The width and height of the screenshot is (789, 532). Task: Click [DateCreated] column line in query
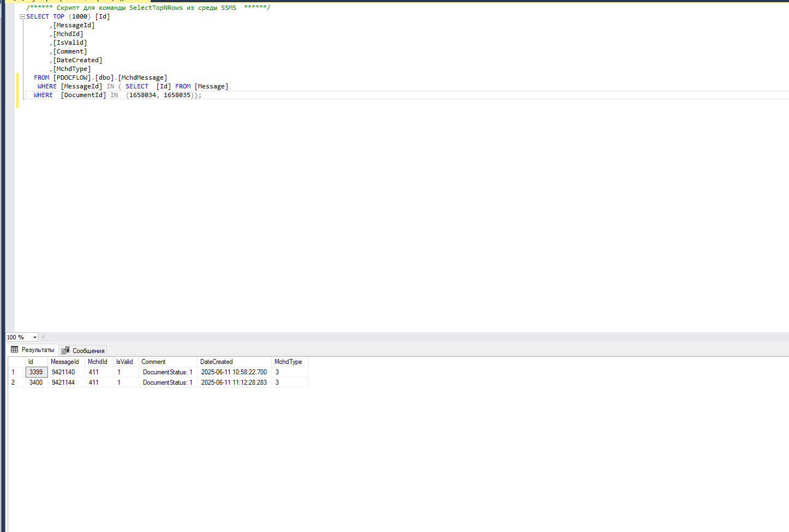(x=77, y=61)
